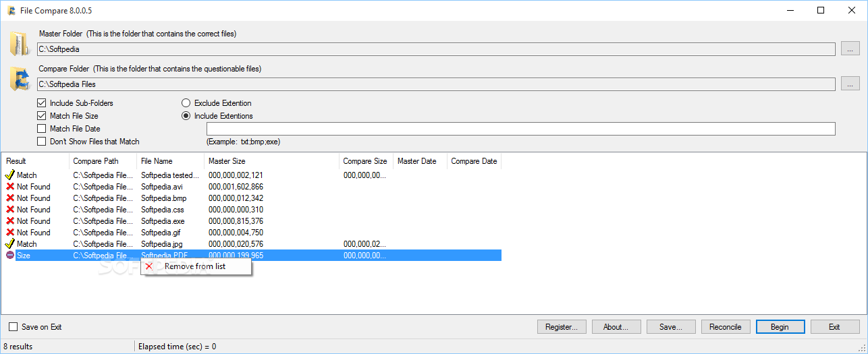
Task: Click the red X icon on the Softpedia.exe row
Action: click(10, 221)
